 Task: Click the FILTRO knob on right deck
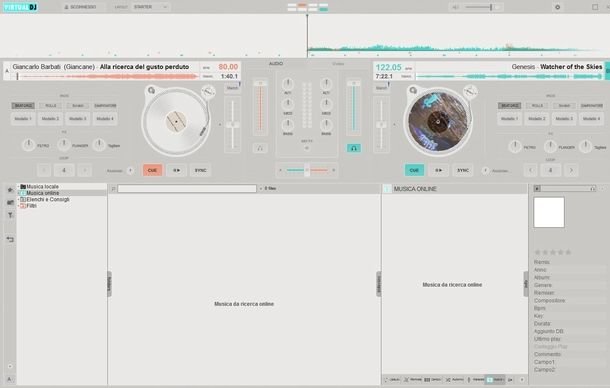(515, 147)
